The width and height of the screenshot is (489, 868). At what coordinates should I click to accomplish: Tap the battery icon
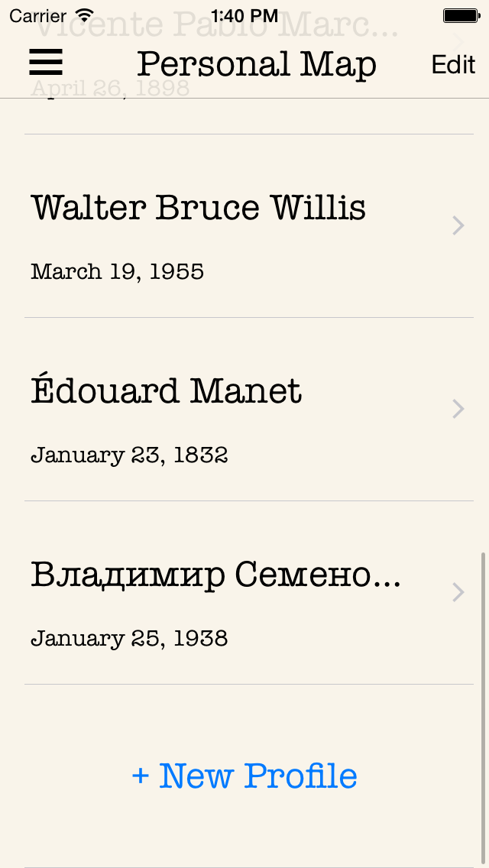point(461,15)
